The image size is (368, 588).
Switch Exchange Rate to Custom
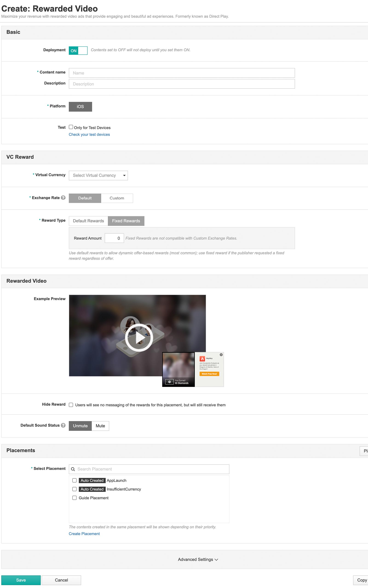tap(117, 198)
